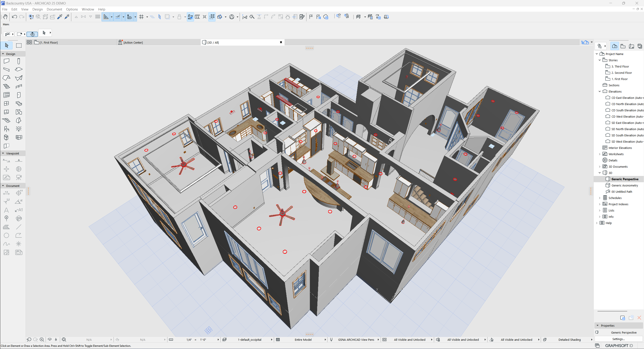Select the Lamp tool

click(x=19, y=129)
